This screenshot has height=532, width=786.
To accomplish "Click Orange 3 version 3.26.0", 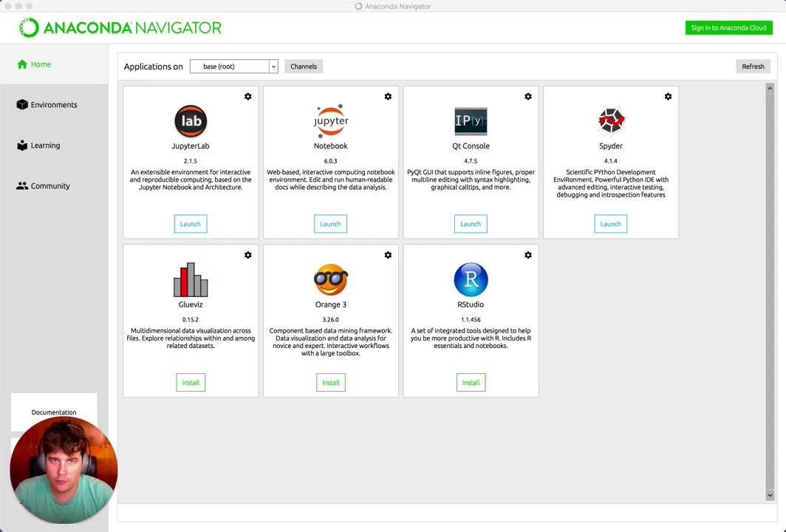I will tap(330, 319).
